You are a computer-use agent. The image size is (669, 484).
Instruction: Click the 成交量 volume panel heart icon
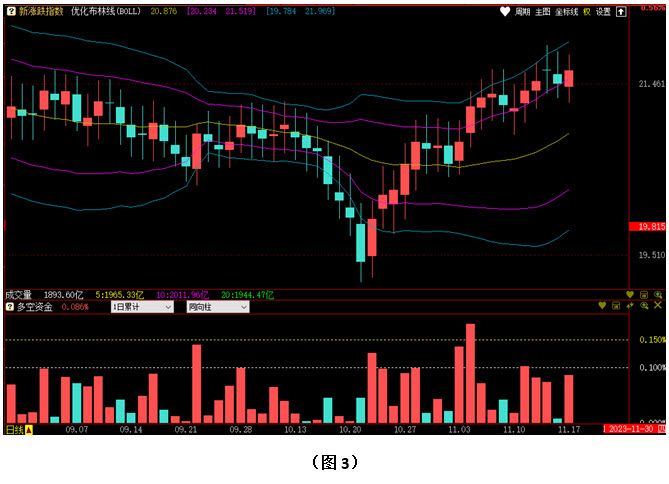630,294
